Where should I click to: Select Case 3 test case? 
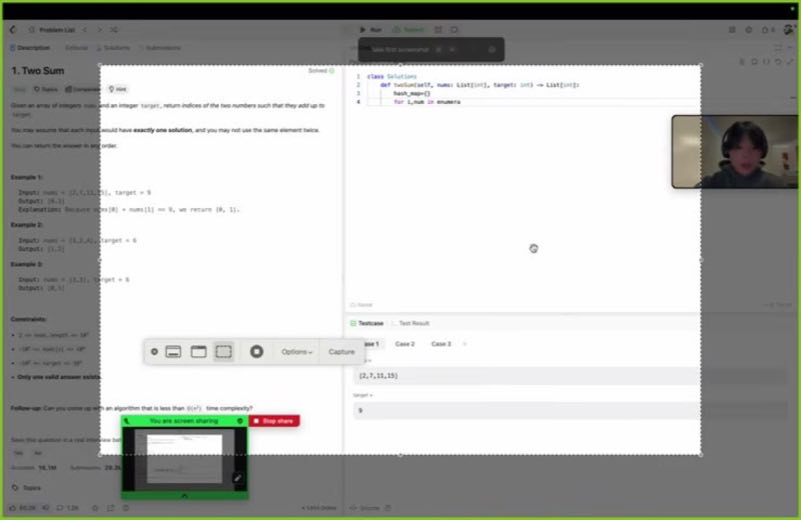click(441, 344)
